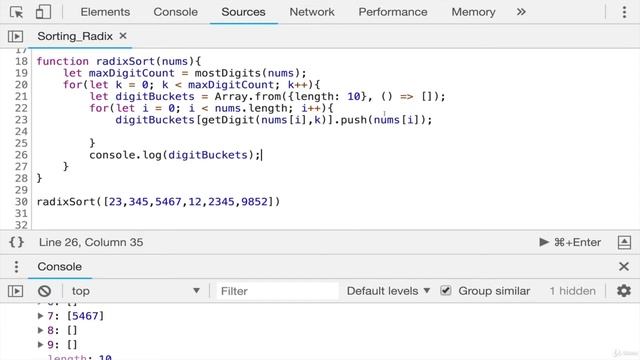Image resolution: width=640 pixels, height=360 pixels.
Task: Expand console entry 8: []
Action: point(40,330)
